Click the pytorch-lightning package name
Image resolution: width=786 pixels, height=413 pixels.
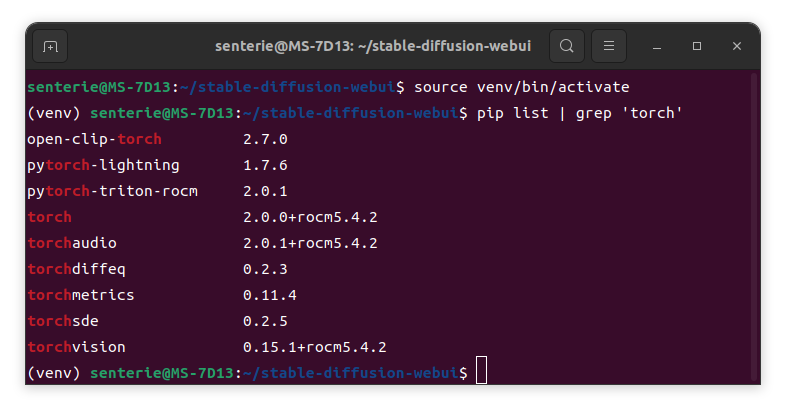[103, 165]
